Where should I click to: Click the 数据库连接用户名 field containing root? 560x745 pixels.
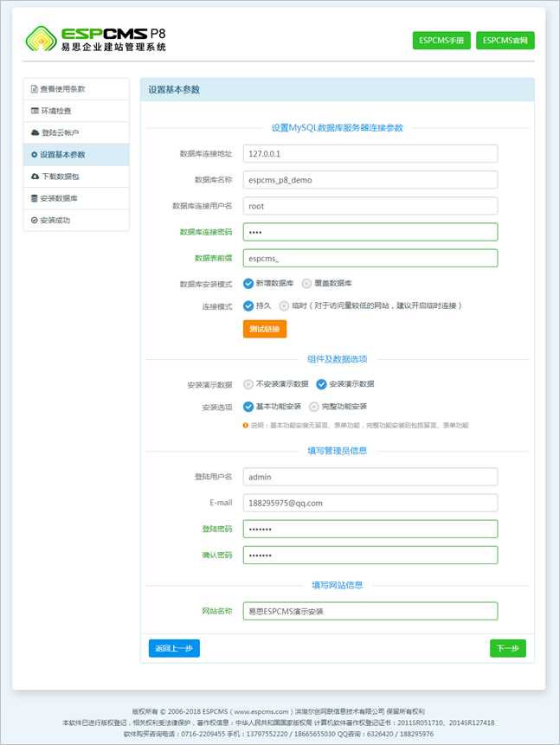370,206
